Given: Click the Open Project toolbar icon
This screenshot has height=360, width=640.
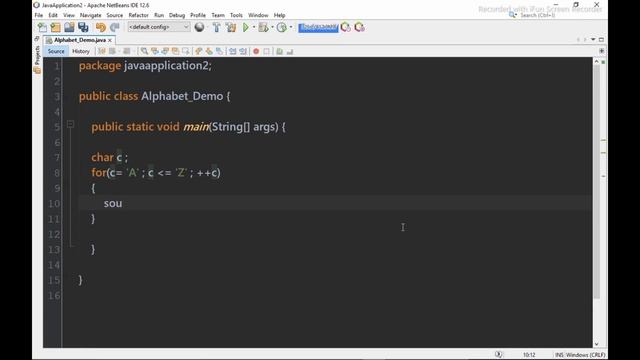Looking at the screenshot, I should click(69, 27).
